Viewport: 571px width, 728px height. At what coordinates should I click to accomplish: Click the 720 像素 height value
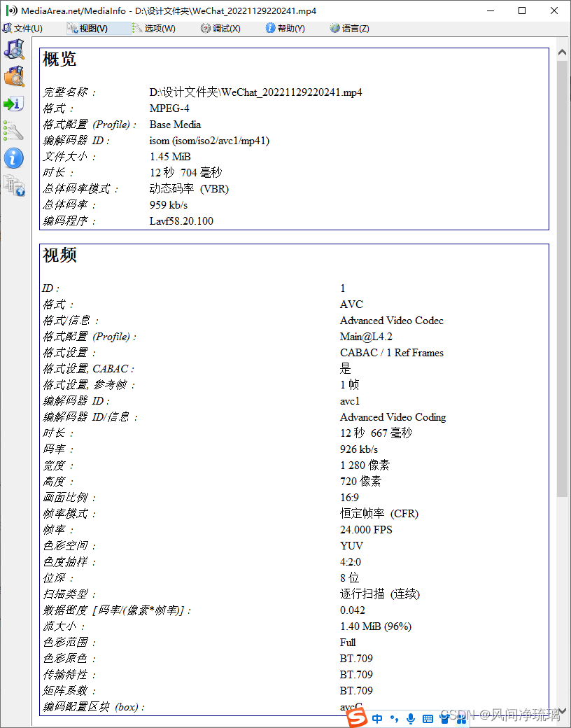[360, 481]
